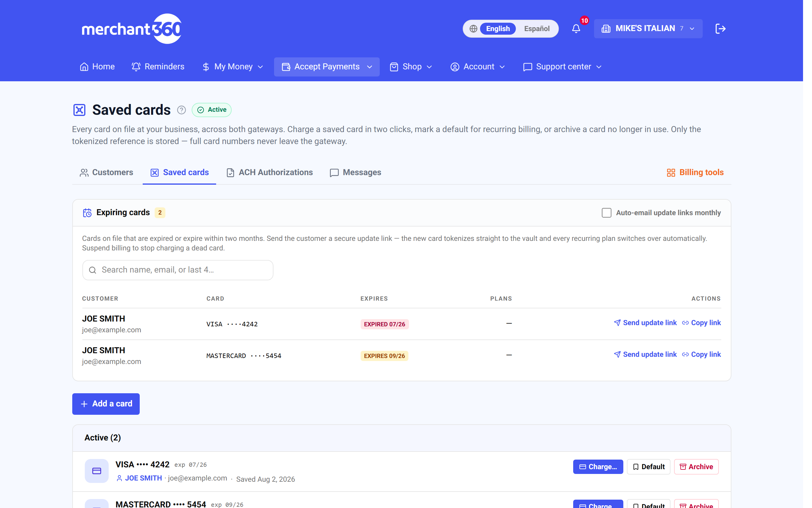Click the Billing tools grid icon
Image resolution: width=812 pixels, height=508 pixels.
click(671, 173)
